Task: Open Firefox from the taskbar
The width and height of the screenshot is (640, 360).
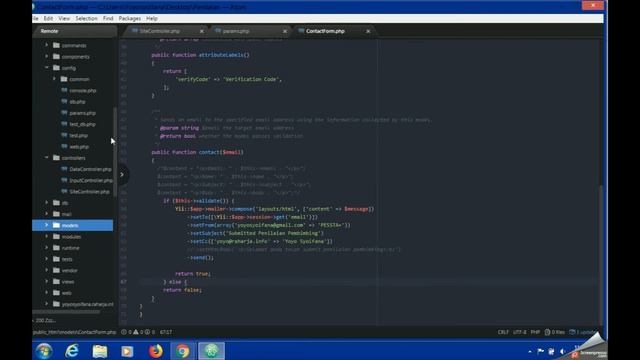Action: (x=156, y=351)
